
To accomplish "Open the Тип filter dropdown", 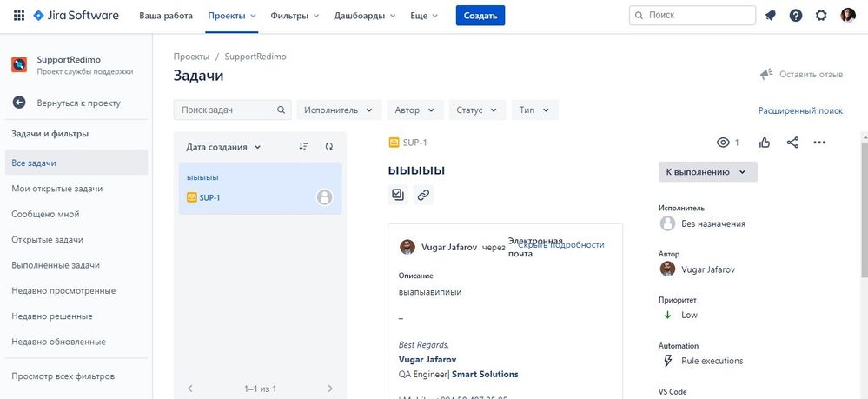I will [x=534, y=110].
